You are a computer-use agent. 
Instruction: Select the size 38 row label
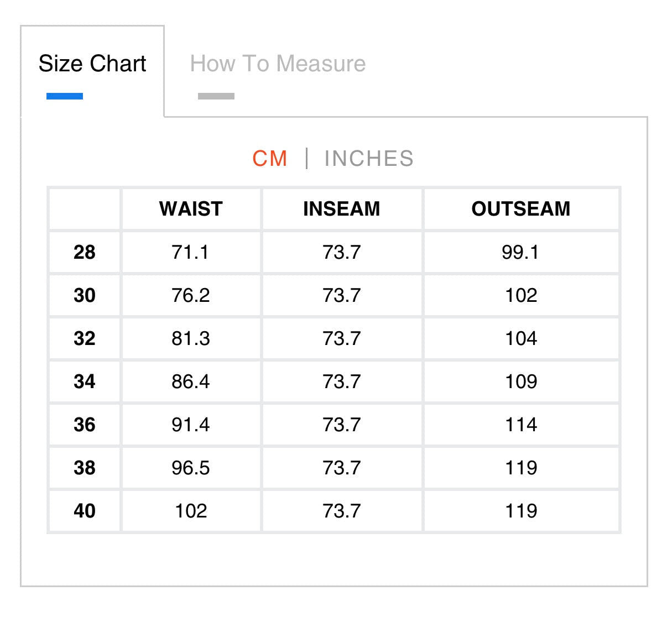coord(85,468)
